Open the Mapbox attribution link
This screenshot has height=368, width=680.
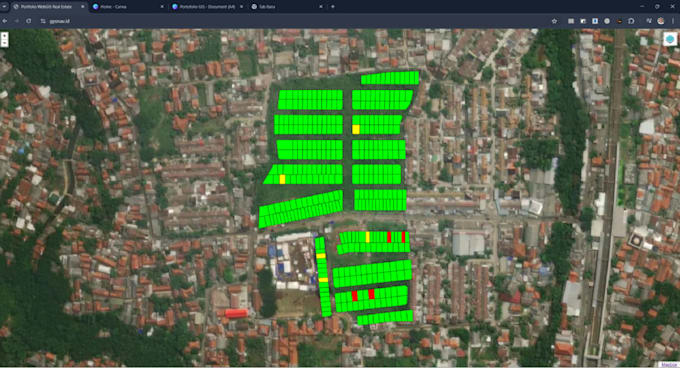point(669,365)
